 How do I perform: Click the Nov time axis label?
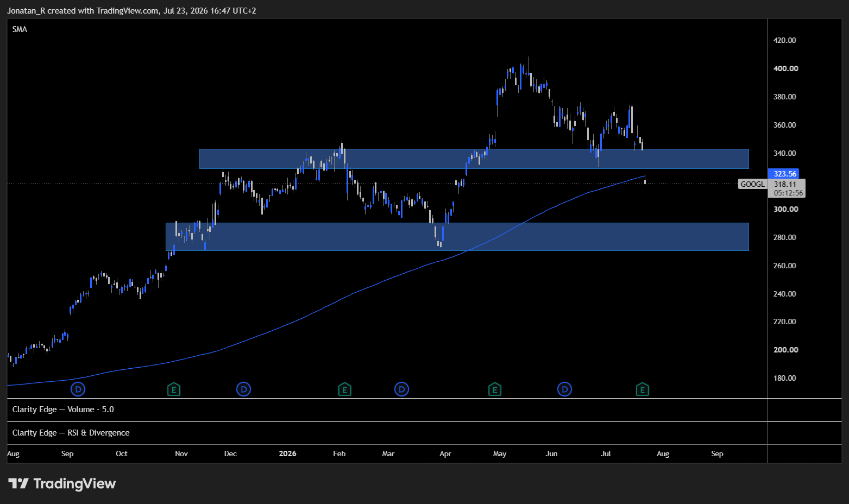tap(181, 453)
